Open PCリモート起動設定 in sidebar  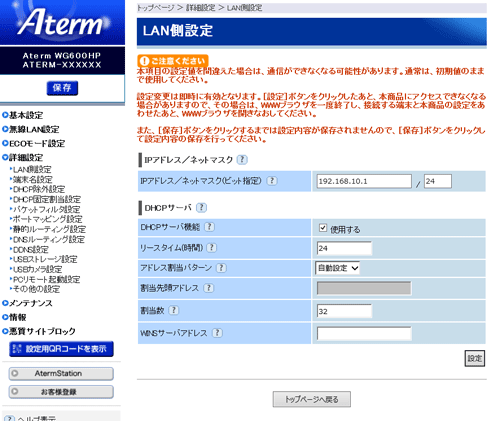point(46,279)
